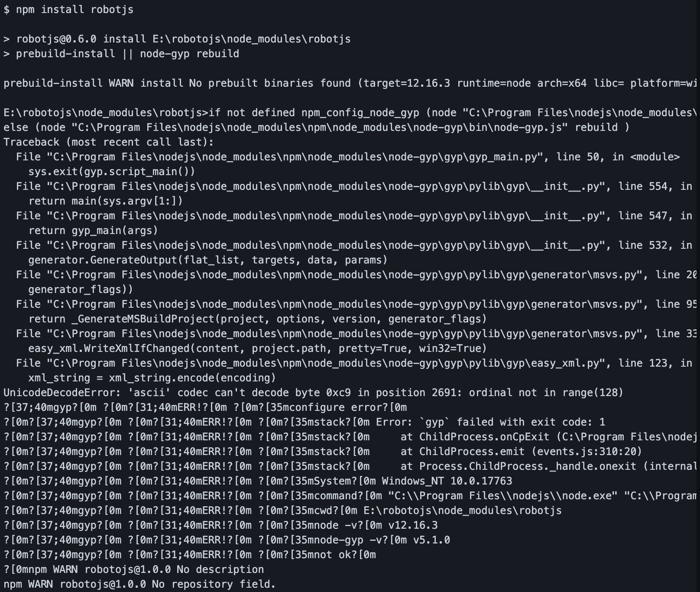This screenshot has height=592, width=700.
Task: Click 'sys.exit(gyp.script_main())' code line
Action: pyautogui.click(x=112, y=172)
